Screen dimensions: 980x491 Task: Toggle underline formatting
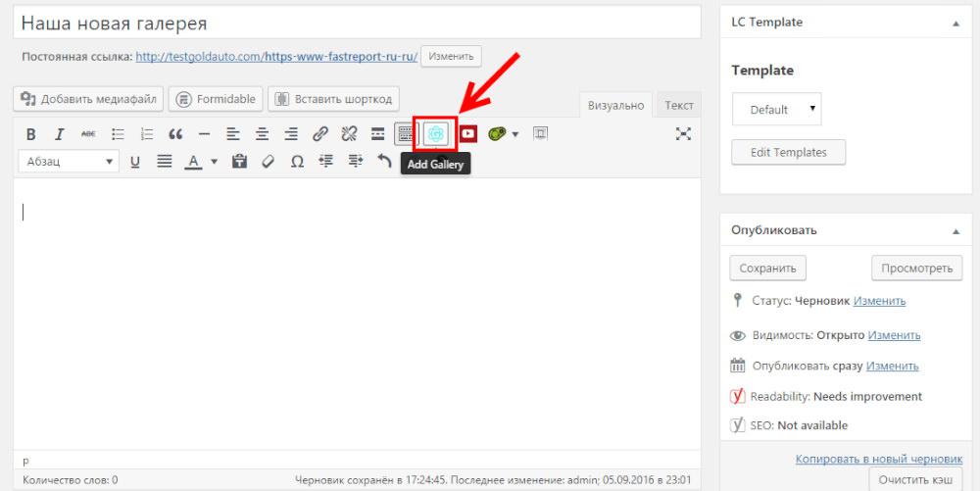(x=135, y=162)
